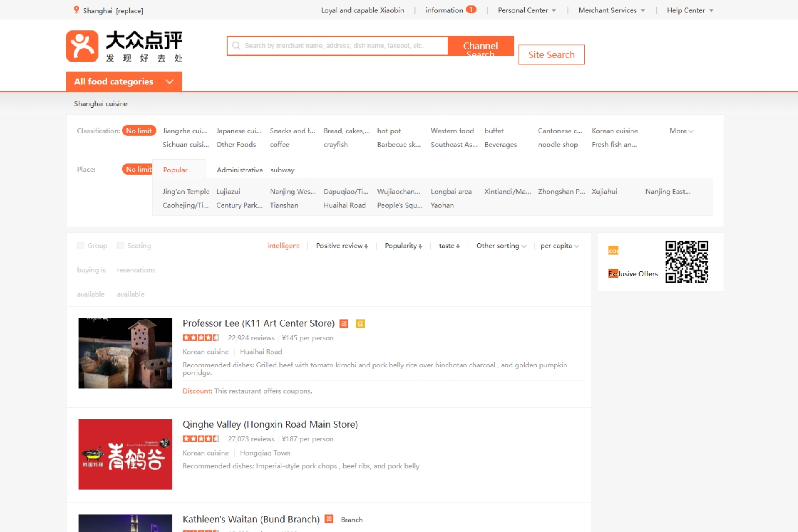Select the location pin icon beside Shanghai
Image resolution: width=798 pixels, height=532 pixels.
click(76, 10)
